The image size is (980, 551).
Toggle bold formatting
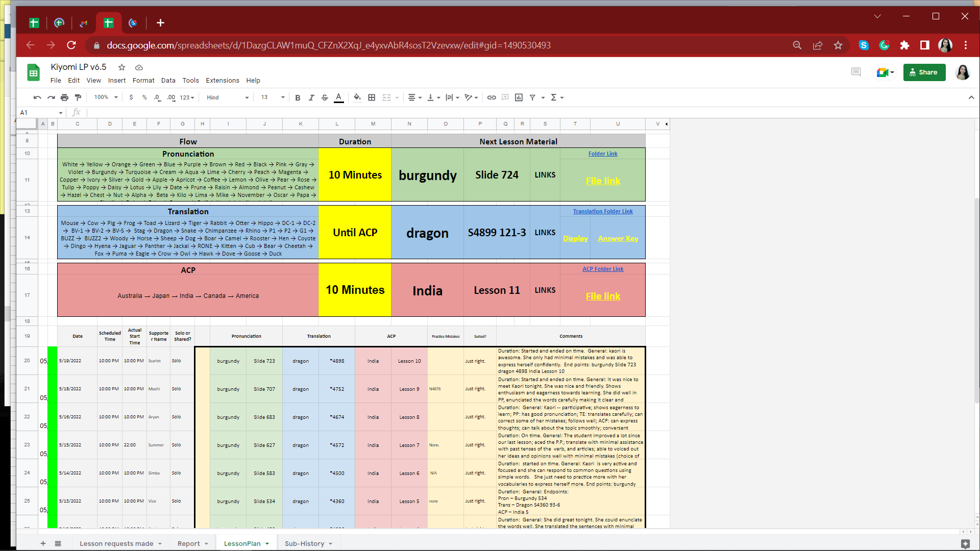[x=298, y=97]
